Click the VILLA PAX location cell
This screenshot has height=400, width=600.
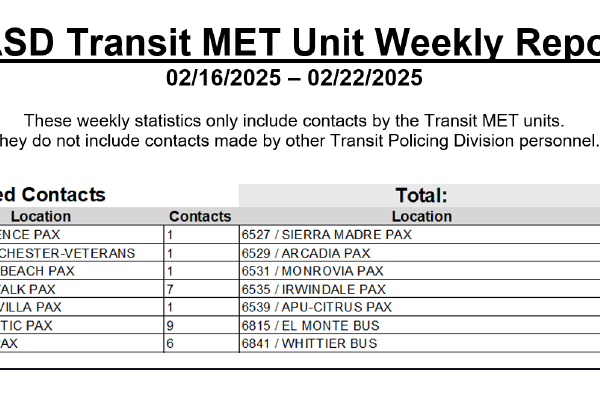[x=31, y=307]
